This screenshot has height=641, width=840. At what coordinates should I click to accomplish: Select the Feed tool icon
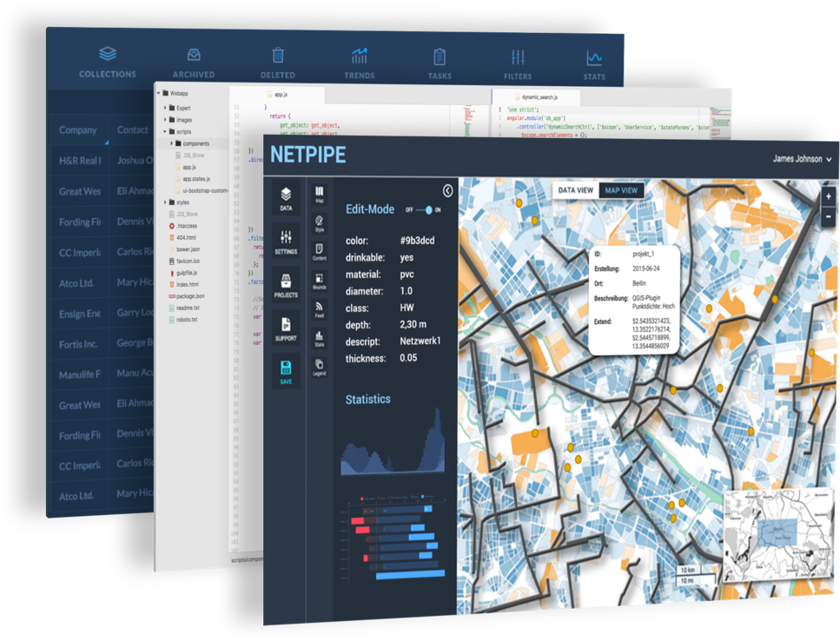320,310
